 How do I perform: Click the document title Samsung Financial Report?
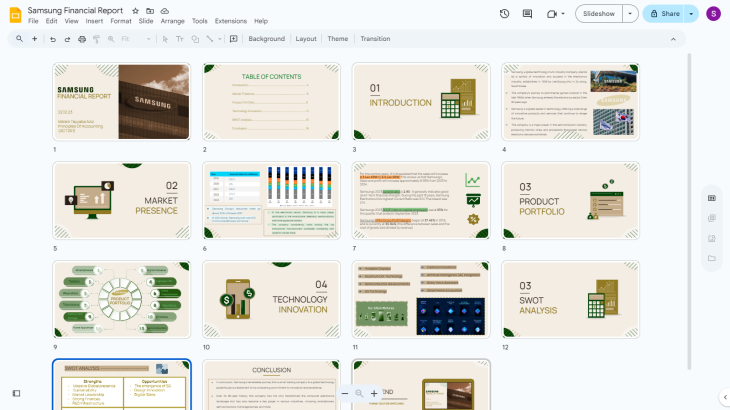[x=75, y=10]
